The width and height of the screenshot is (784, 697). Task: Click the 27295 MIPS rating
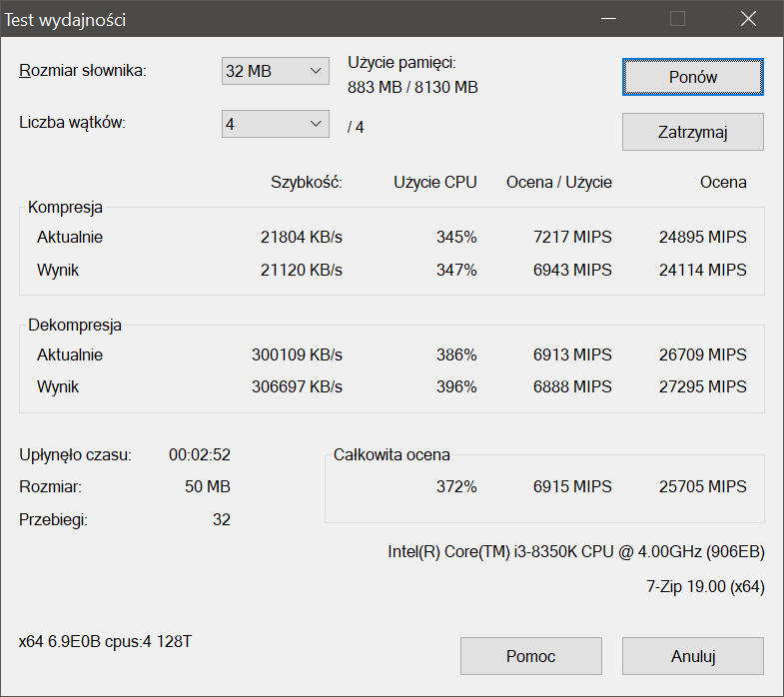tap(702, 387)
